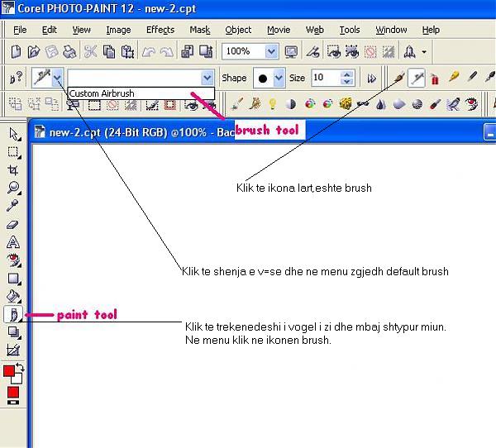Open the Application launcher dropdown arrow
This screenshot has width=496, height=448.
pyautogui.click(x=424, y=51)
